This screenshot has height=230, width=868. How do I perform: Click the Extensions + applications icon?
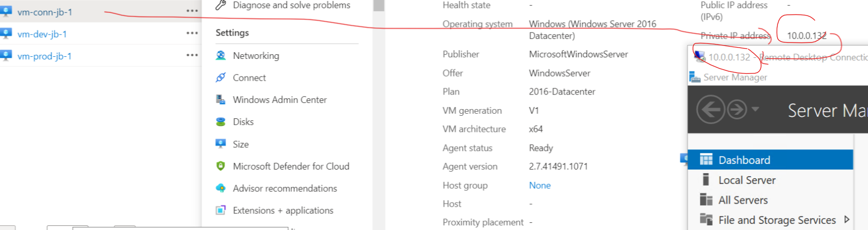tap(221, 210)
